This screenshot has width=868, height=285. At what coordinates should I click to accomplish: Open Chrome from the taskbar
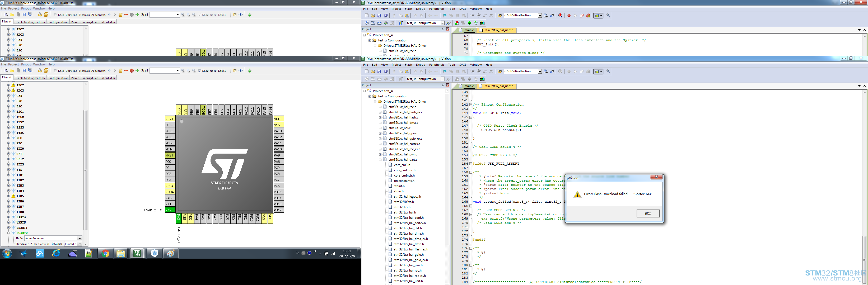point(105,253)
